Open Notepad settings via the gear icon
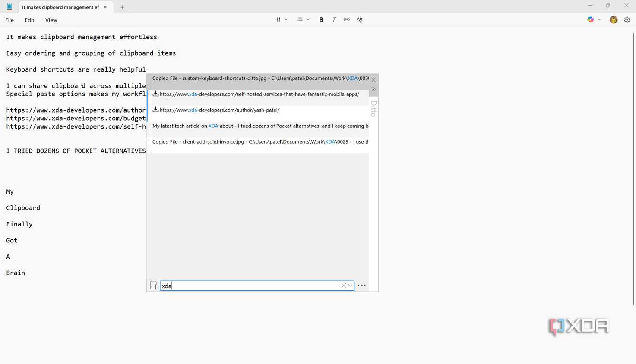The image size is (636, 364). tap(627, 20)
